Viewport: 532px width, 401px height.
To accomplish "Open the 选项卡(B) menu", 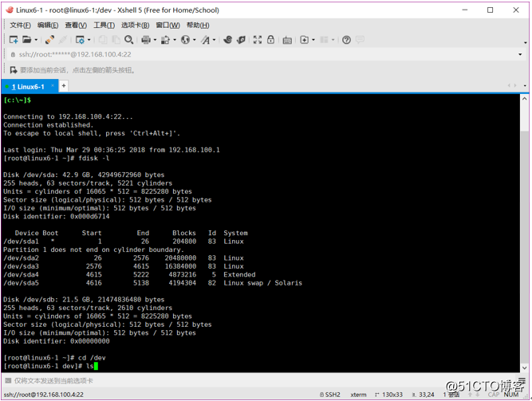I will click(x=136, y=25).
